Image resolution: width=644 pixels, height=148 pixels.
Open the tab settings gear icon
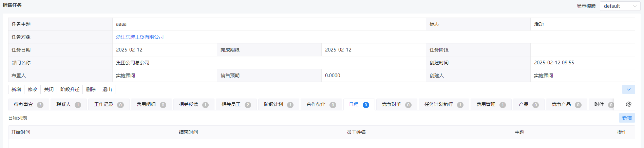point(628,104)
